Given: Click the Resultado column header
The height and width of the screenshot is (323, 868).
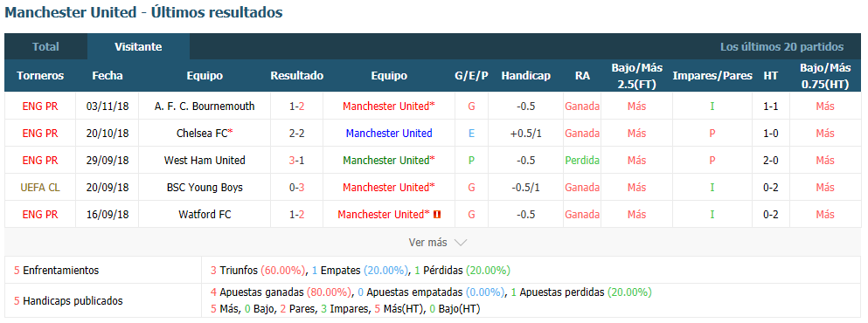Looking at the screenshot, I should tap(296, 76).
